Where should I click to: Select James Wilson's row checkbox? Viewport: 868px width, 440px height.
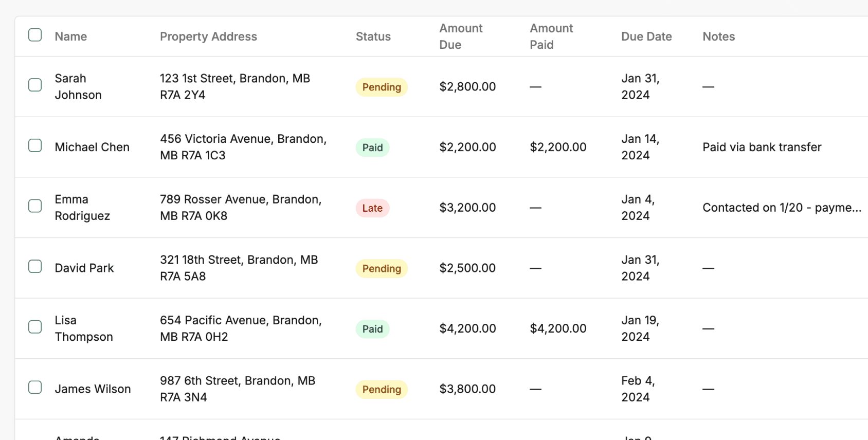tap(35, 388)
